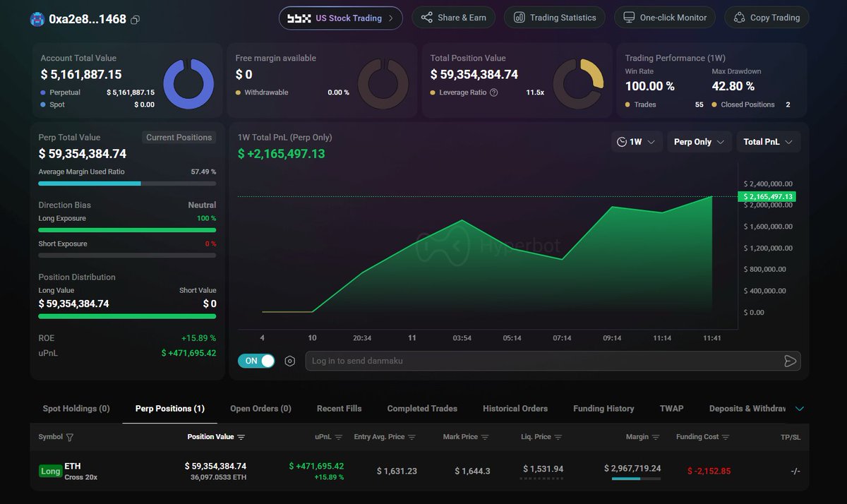Click the Short Exposure progress bar

point(127,255)
